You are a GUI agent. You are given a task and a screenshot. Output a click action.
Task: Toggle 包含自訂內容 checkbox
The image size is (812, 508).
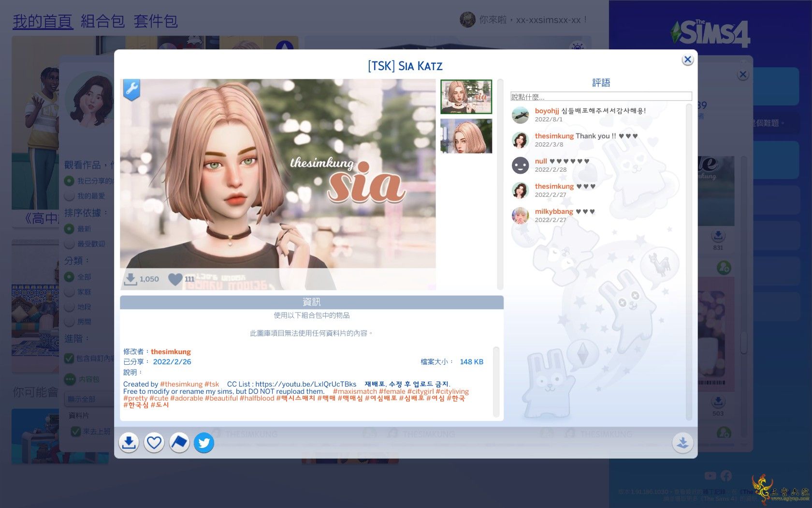(69, 359)
